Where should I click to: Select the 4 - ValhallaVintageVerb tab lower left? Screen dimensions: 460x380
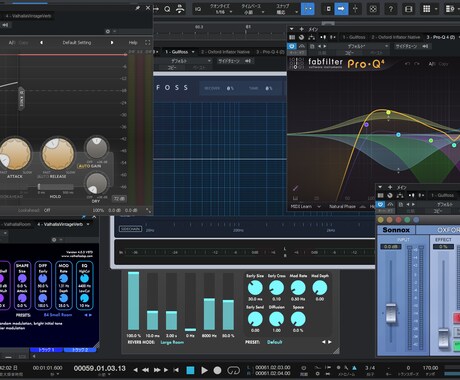(59, 224)
